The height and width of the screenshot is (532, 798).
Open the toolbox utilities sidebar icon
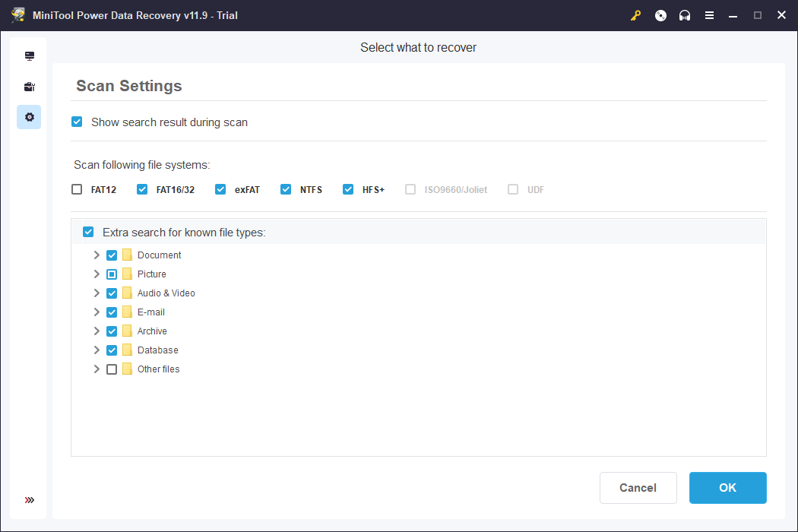(30, 87)
